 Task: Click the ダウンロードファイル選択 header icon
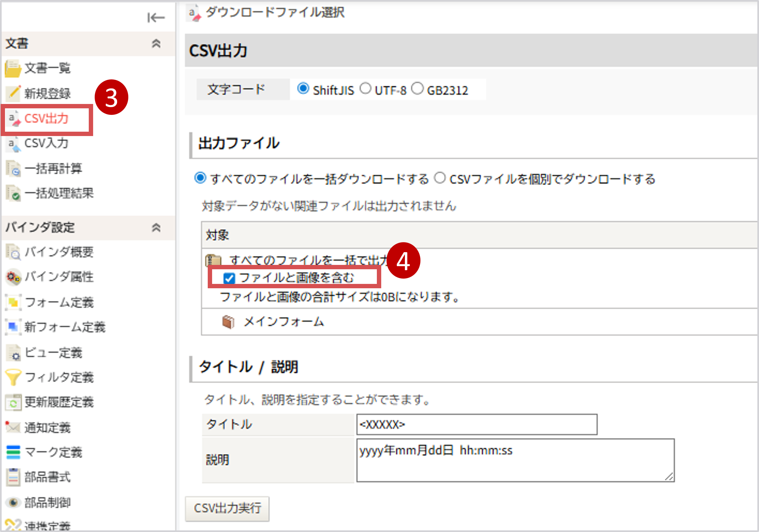point(194,13)
